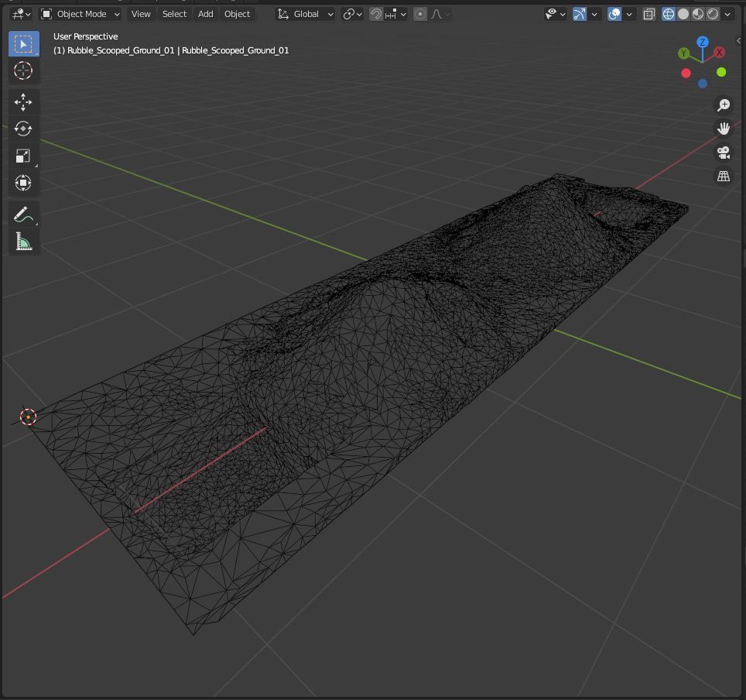
Task: Click the Z axis on navigation gizmo
Action: tap(702, 42)
